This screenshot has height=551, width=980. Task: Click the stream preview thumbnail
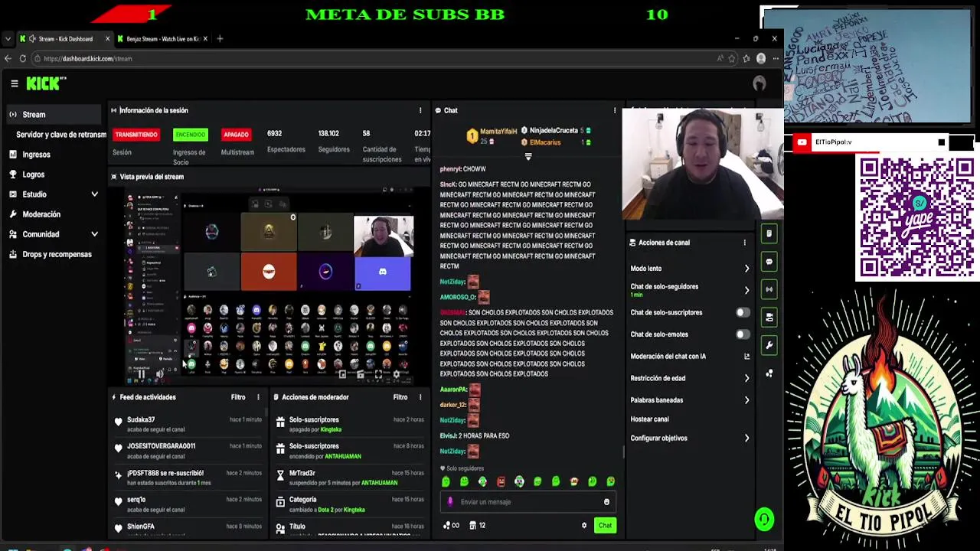(270, 285)
